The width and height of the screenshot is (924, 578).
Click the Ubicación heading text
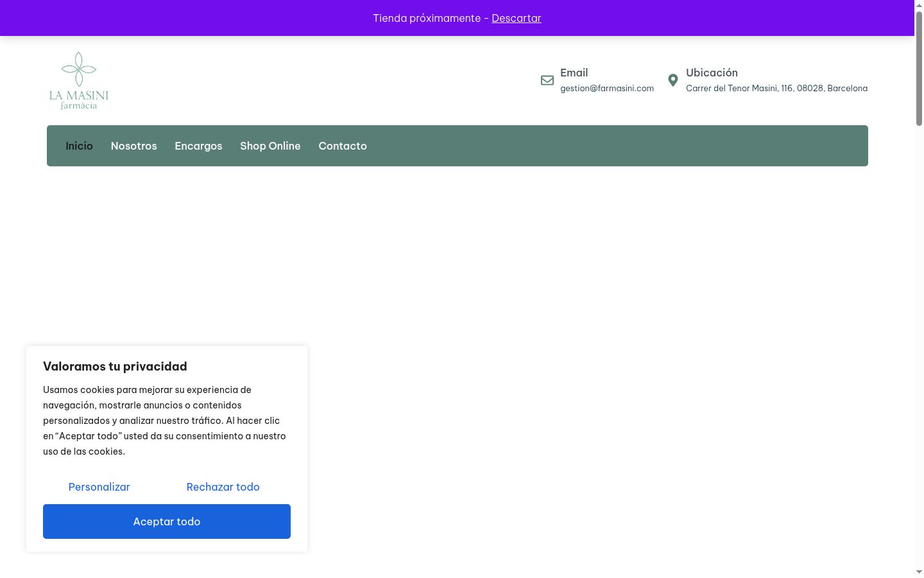(712, 73)
